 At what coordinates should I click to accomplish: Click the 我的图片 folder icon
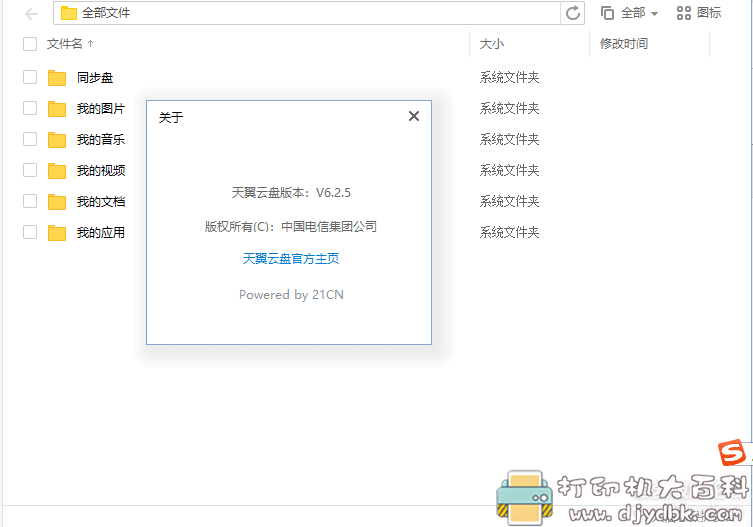(x=57, y=109)
